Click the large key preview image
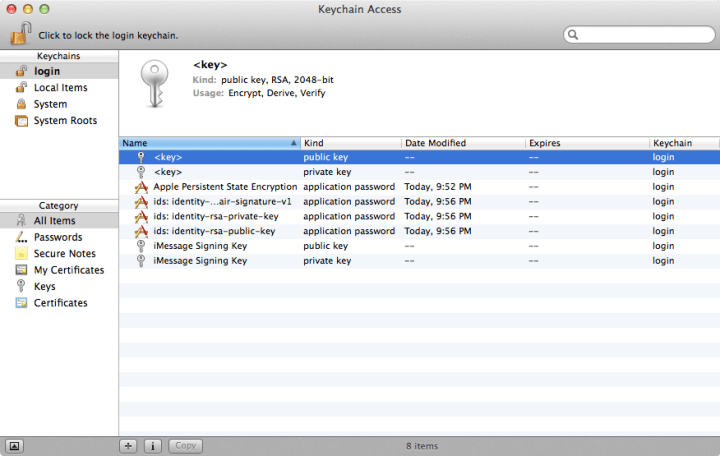The height and width of the screenshot is (456, 720). point(155,84)
